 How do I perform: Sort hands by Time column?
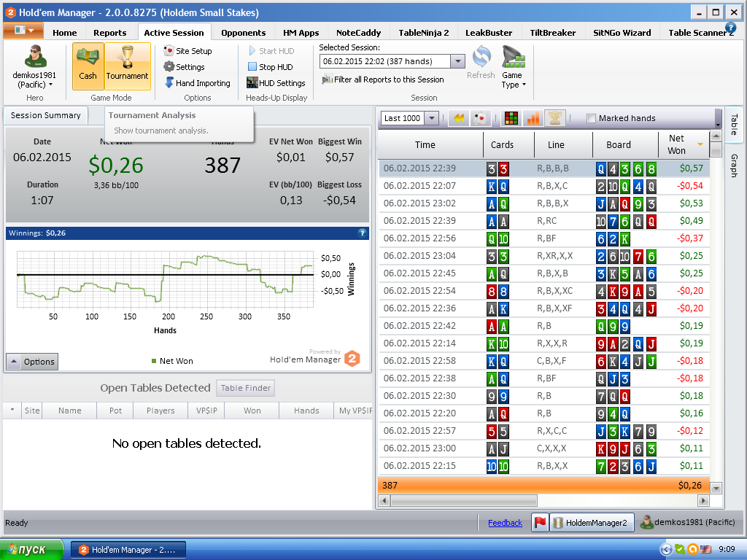[x=425, y=144]
